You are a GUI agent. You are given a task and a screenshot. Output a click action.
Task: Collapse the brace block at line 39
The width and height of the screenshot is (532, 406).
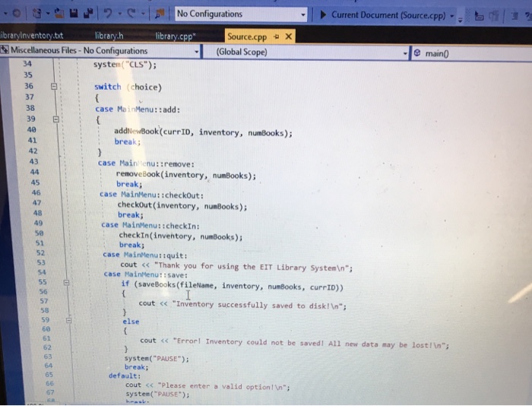tap(56, 119)
